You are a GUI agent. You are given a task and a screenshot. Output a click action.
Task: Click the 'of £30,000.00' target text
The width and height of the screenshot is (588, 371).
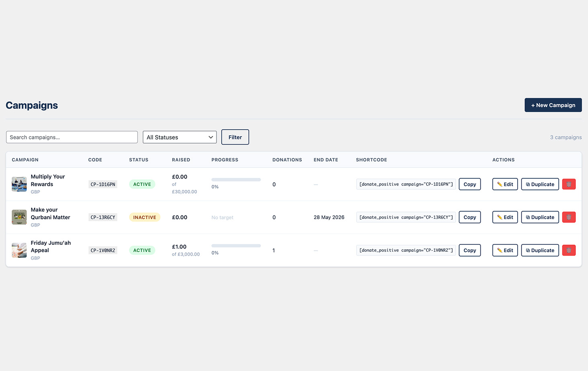coord(184,188)
